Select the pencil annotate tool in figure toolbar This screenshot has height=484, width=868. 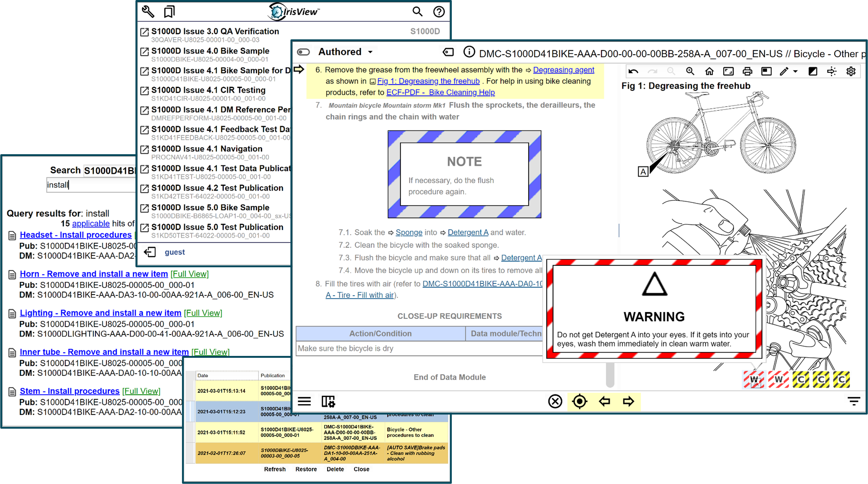tap(784, 71)
